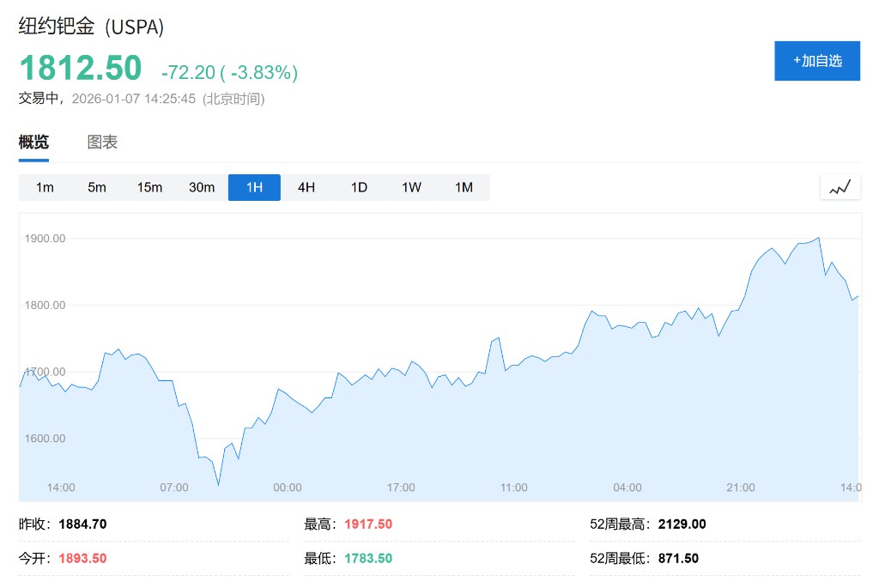Click the 最高 value 1917.50
Viewport: 879px width, 588px height.
pyautogui.click(x=368, y=524)
